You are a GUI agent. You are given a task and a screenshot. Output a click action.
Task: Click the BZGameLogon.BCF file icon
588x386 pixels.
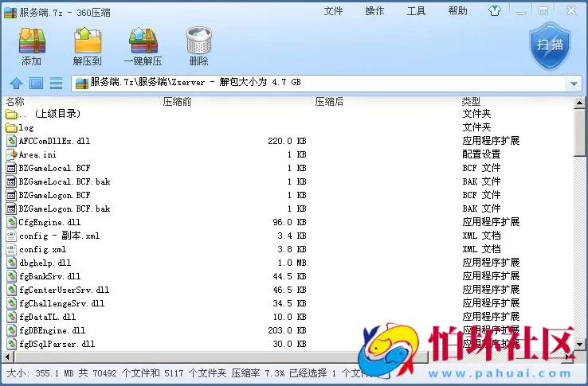point(12,195)
